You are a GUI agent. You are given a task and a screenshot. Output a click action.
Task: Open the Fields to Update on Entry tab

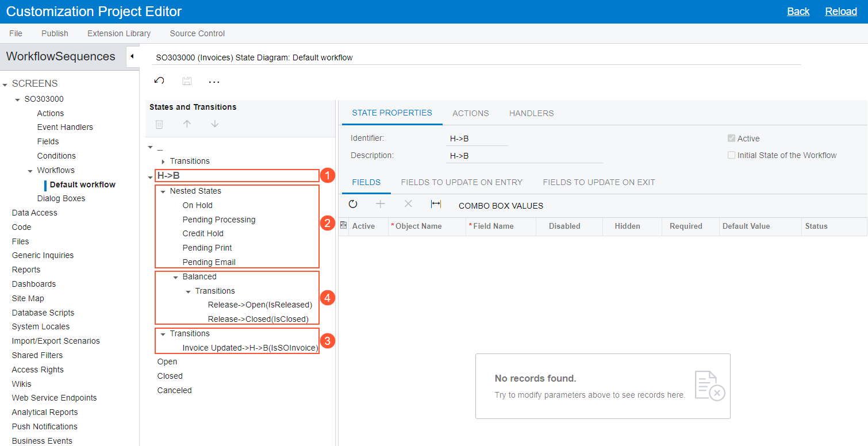[462, 182]
